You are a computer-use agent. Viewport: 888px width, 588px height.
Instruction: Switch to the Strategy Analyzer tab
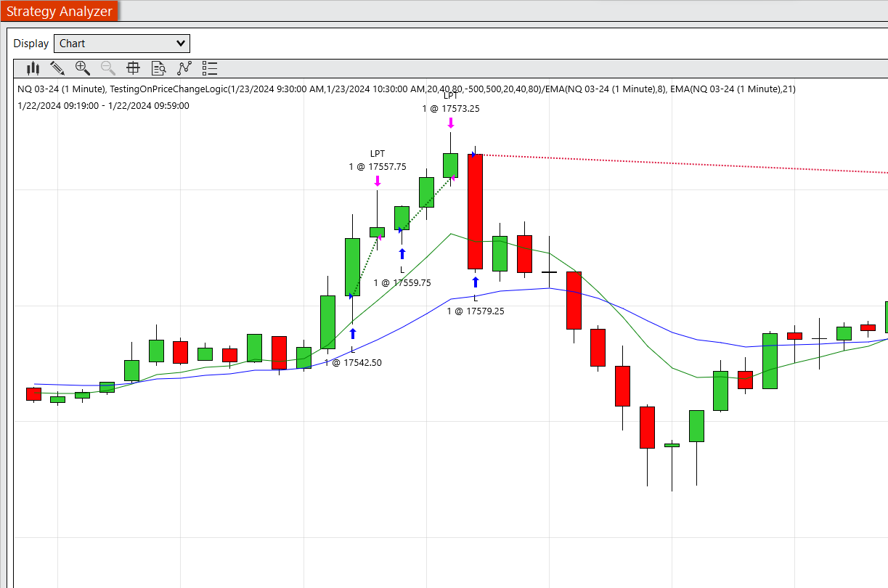pos(60,12)
